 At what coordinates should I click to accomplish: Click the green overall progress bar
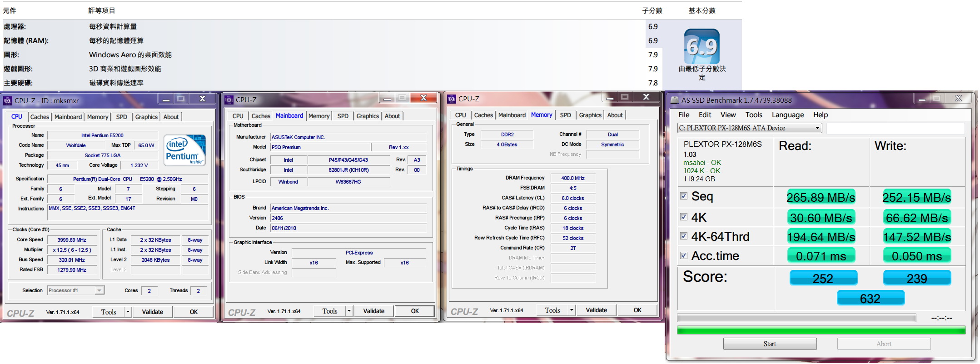tap(821, 330)
